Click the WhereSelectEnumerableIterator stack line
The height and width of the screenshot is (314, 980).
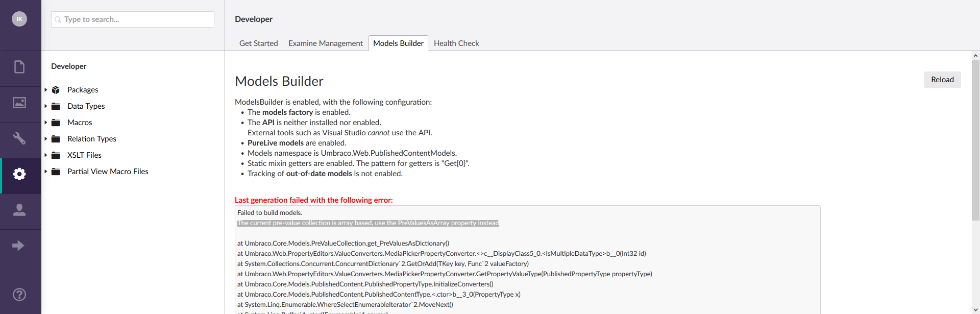pos(345,305)
